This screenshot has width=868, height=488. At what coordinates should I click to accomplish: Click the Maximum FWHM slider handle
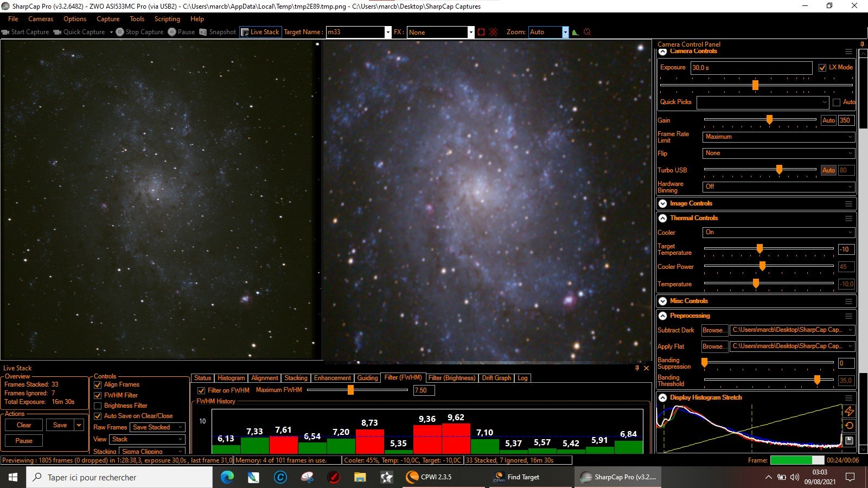(350, 390)
